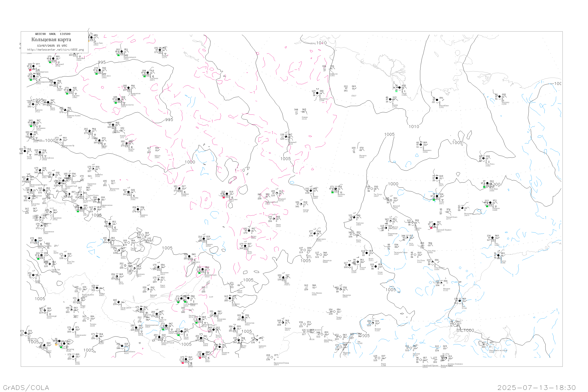Click the Кольцевая карта map title
Viewport: 588px width, 392px height.
[x=51, y=40]
